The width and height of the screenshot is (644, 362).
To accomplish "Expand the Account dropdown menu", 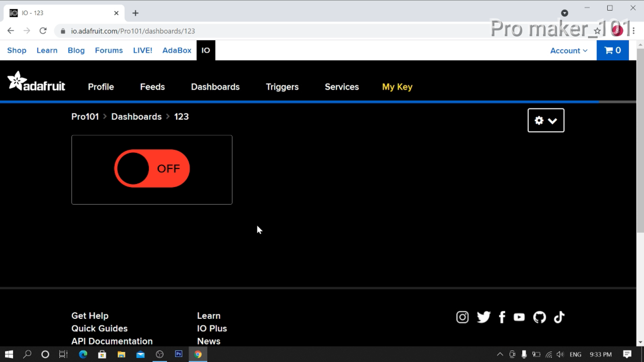I will pyautogui.click(x=569, y=50).
